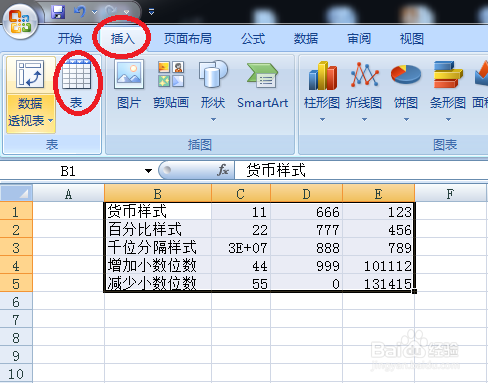Select column D header
The width and height of the screenshot is (488, 383).
[x=306, y=194]
